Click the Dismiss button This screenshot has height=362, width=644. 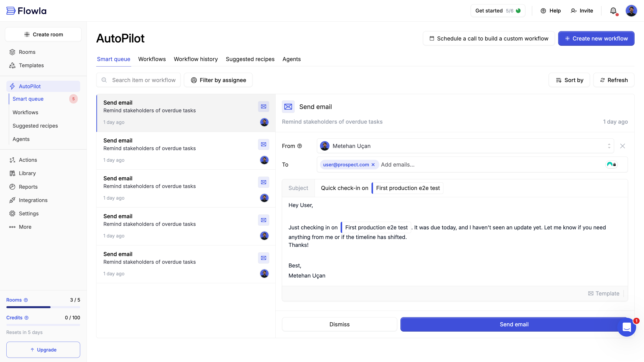pyautogui.click(x=339, y=324)
